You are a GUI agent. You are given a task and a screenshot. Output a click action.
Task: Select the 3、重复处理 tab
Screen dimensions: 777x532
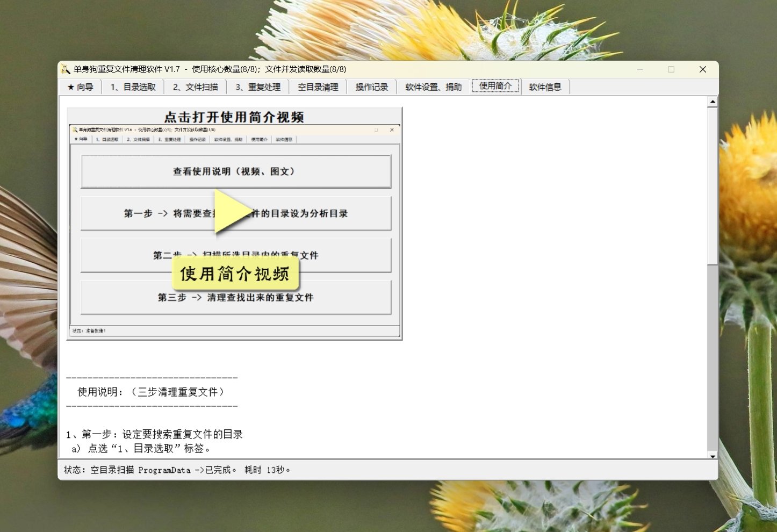258,87
